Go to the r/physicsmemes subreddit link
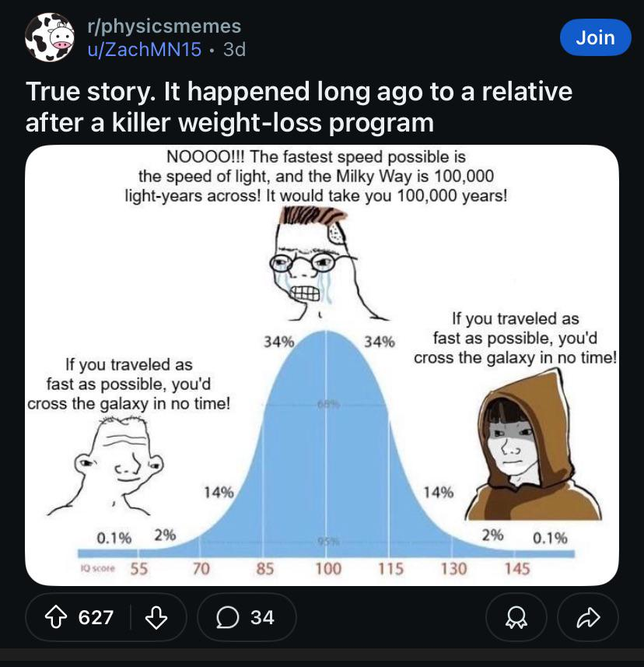The image size is (644, 667). point(163,26)
